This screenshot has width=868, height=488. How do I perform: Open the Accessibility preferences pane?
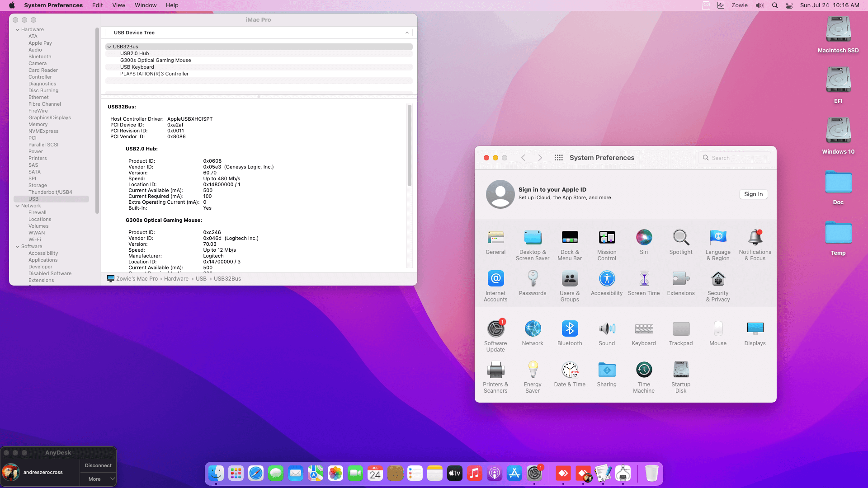pos(607,283)
